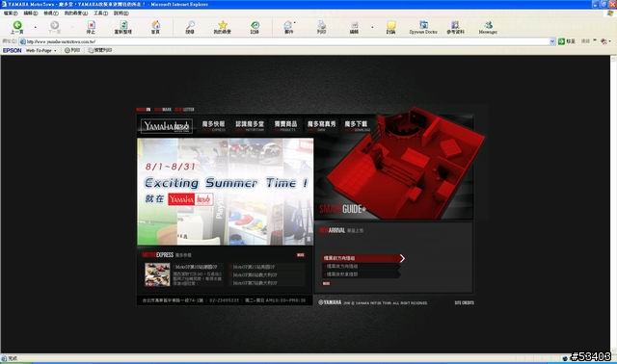Image resolution: width=617 pixels, height=364 pixels.
Task: Click the vertical scrollbar up arrow
Action: (613, 58)
